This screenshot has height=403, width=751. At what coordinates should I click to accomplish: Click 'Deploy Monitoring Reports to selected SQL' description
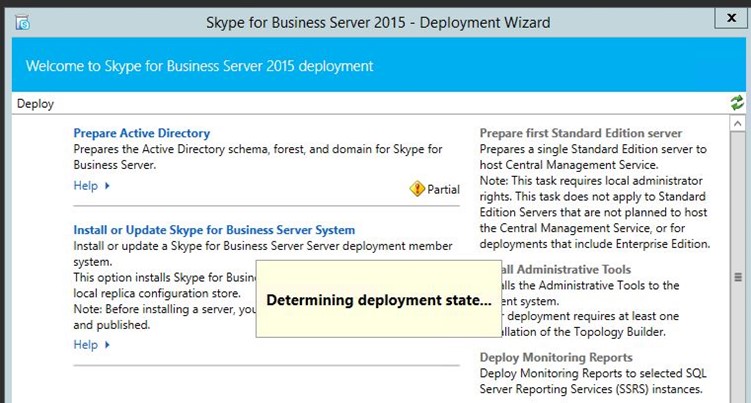coord(593,381)
